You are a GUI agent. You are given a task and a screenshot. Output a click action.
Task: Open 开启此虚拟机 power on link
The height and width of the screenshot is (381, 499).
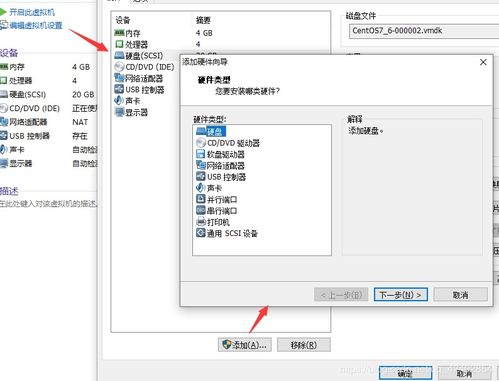pyautogui.click(x=32, y=12)
